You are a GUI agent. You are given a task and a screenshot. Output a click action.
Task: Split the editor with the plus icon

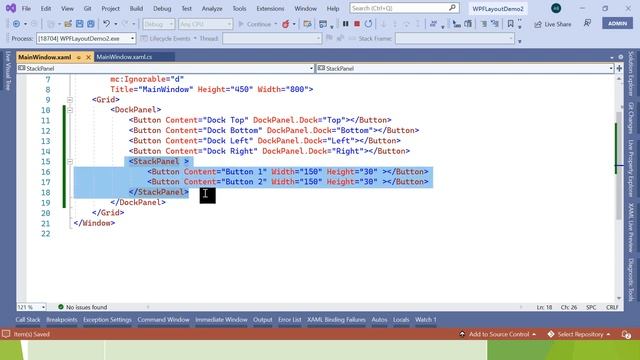[x=619, y=68]
